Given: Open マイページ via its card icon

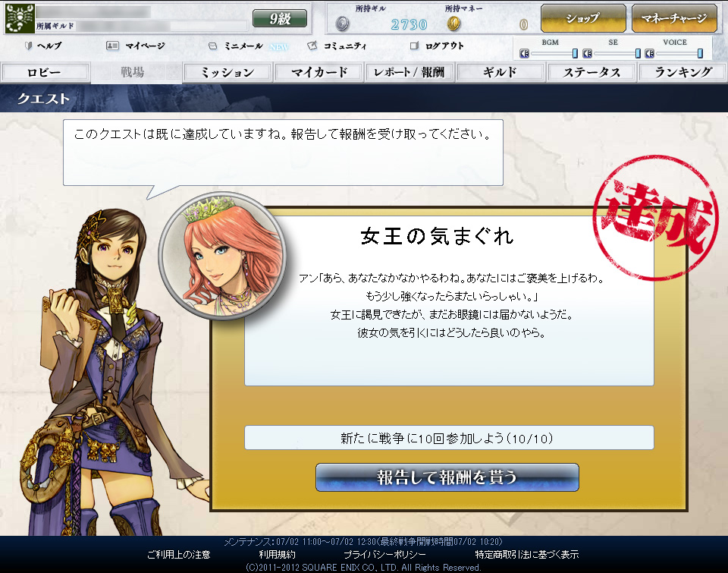Looking at the screenshot, I should (x=112, y=46).
